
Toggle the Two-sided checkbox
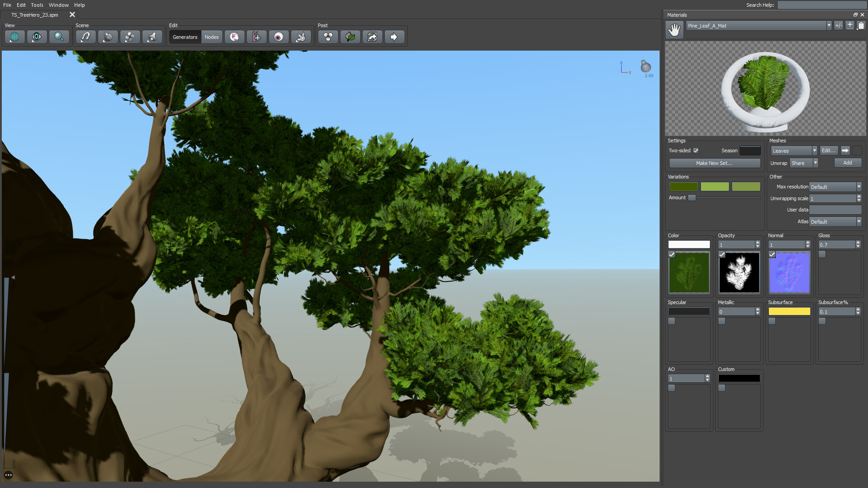[696, 150]
